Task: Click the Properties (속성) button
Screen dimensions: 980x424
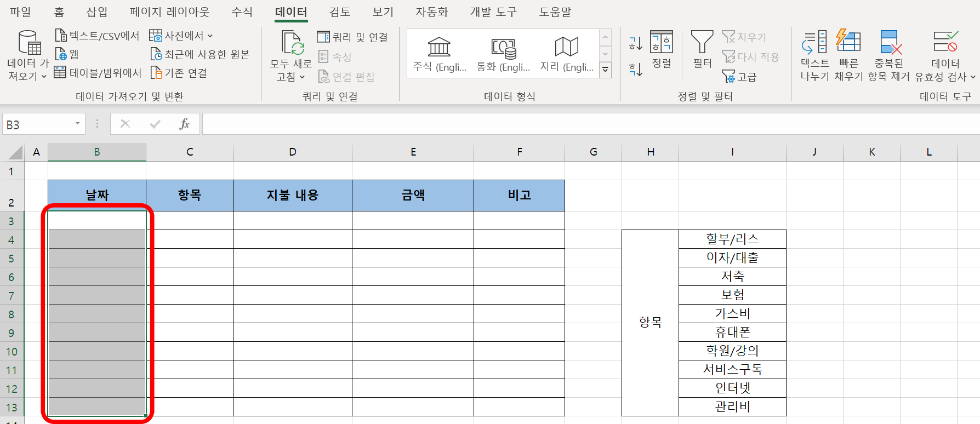Action: (x=335, y=57)
